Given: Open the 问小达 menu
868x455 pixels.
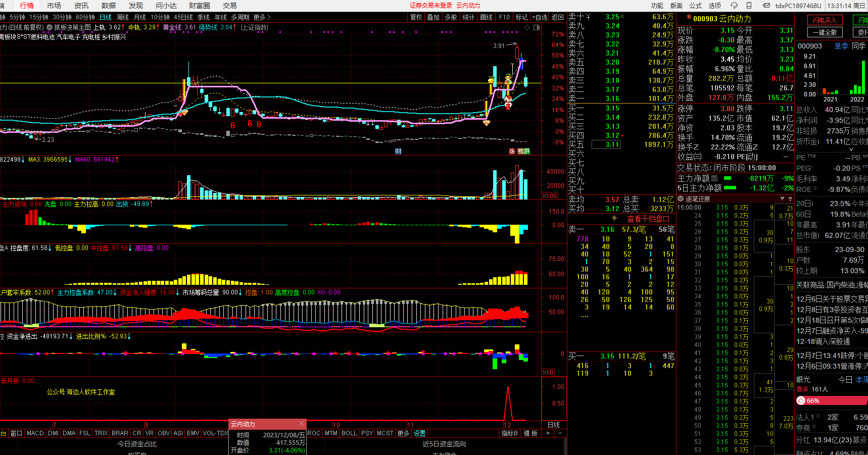Looking at the screenshot, I should click(166, 6).
